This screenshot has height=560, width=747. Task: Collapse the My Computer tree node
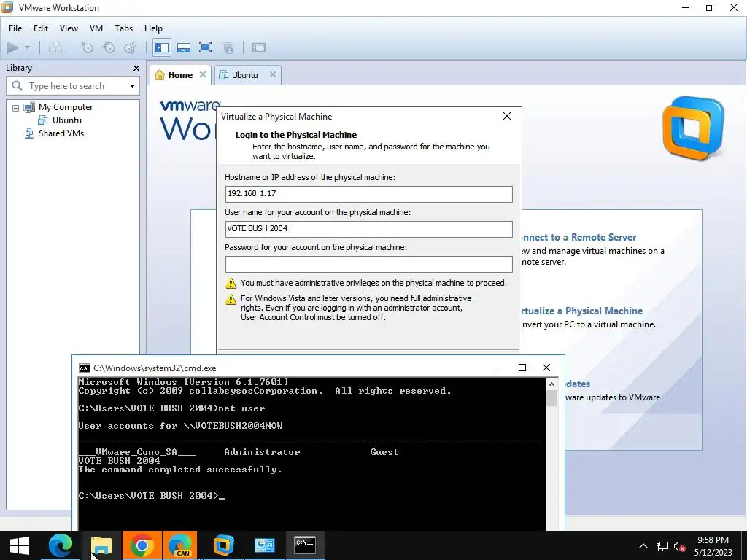coord(16,108)
